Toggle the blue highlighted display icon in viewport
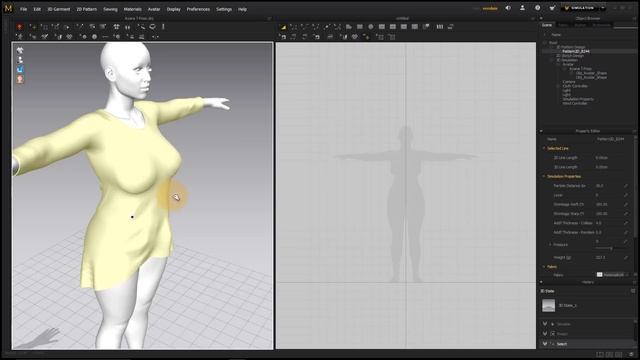This screenshot has width=640, height=360. (x=20, y=70)
